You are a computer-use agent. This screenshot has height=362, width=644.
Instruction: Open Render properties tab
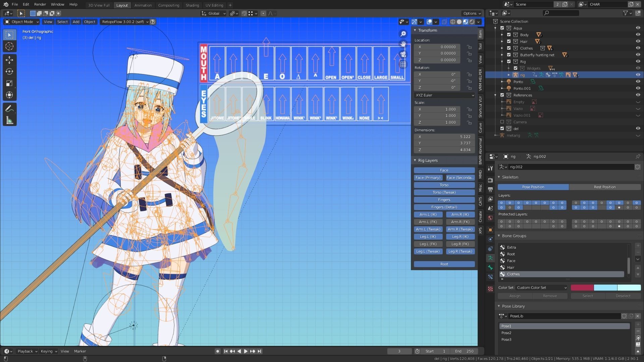point(490,180)
